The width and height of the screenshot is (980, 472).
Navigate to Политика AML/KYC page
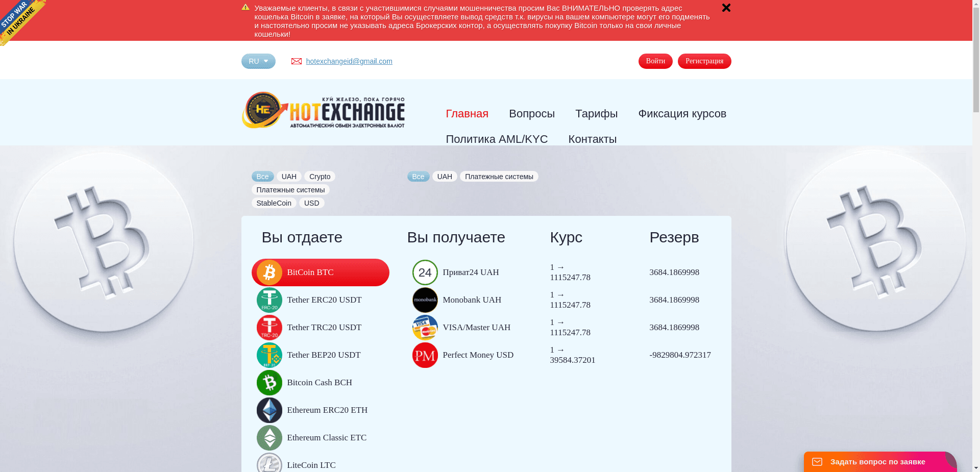tap(497, 138)
